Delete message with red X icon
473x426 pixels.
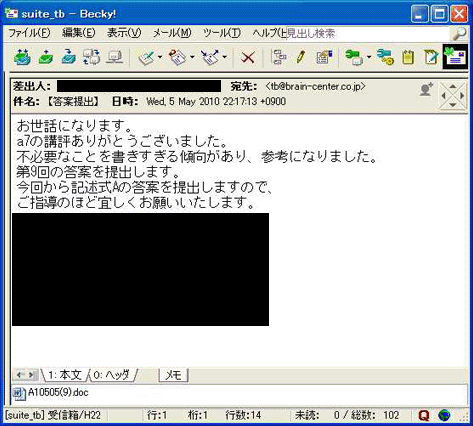click(x=248, y=57)
